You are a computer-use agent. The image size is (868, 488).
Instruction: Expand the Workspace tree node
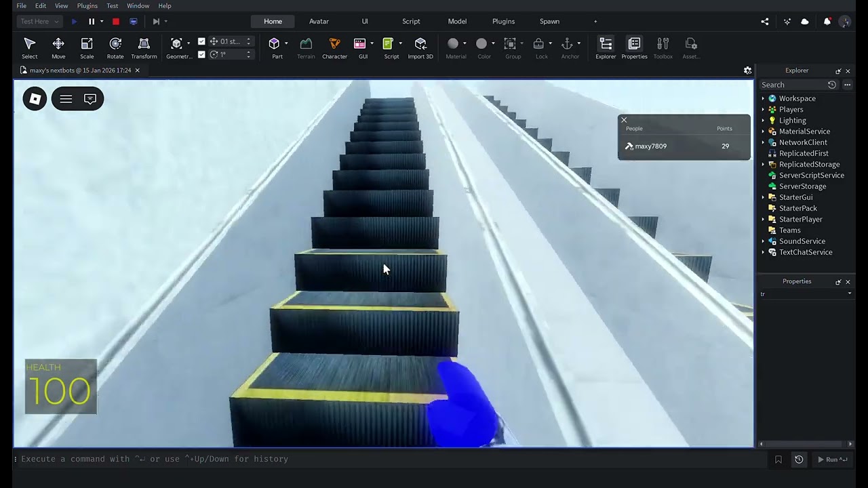click(763, 99)
